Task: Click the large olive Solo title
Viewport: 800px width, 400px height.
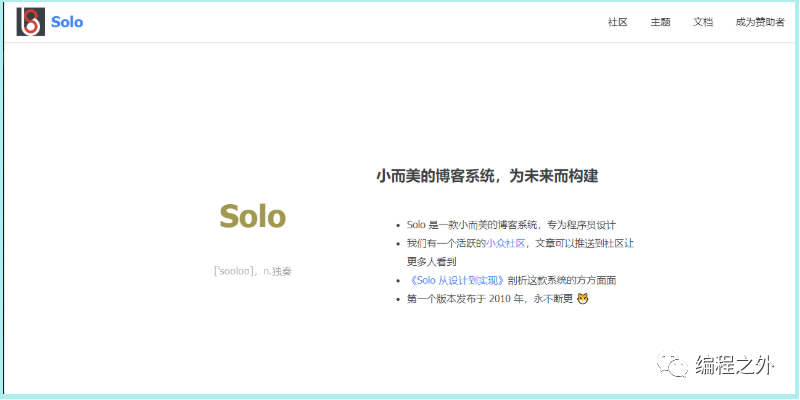Action: 253,216
